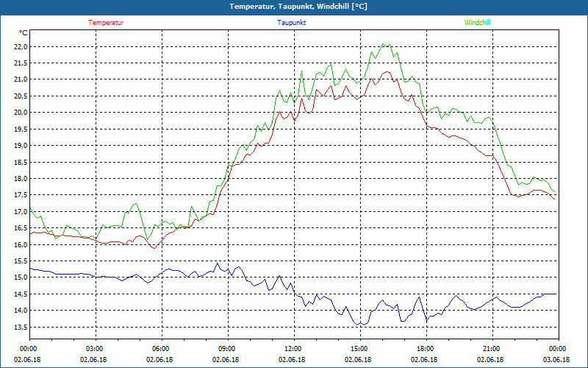This screenshot has width=588, height=368.
Task: Click the 03:00 time axis label
Action: [96, 349]
